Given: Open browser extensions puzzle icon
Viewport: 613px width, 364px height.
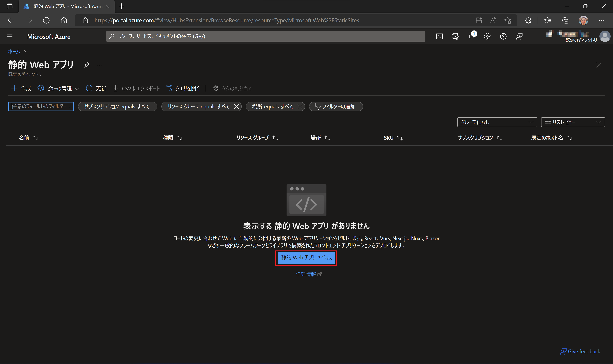Looking at the screenshot, I should (x=528, y=20).
